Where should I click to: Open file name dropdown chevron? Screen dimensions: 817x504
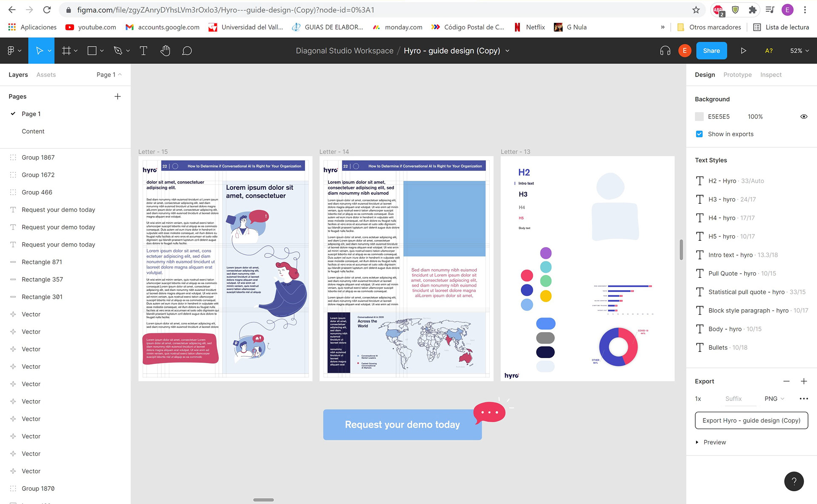coord(507,51)
